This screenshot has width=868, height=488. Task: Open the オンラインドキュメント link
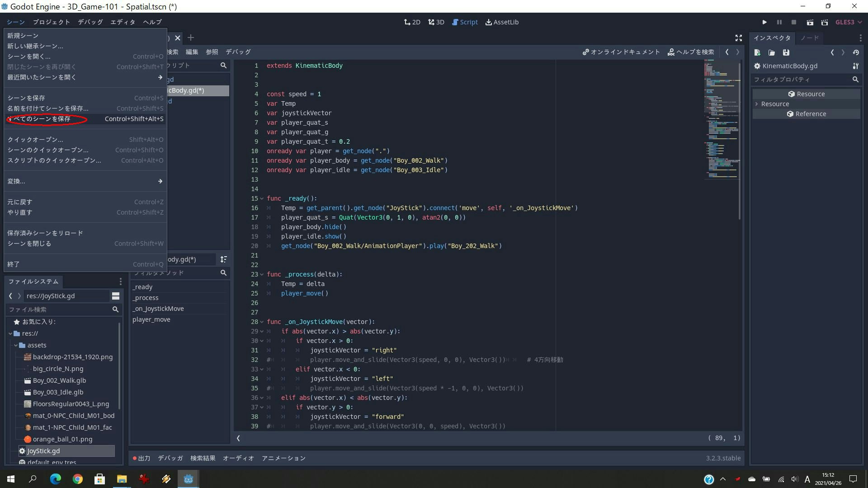click(621, 52)
